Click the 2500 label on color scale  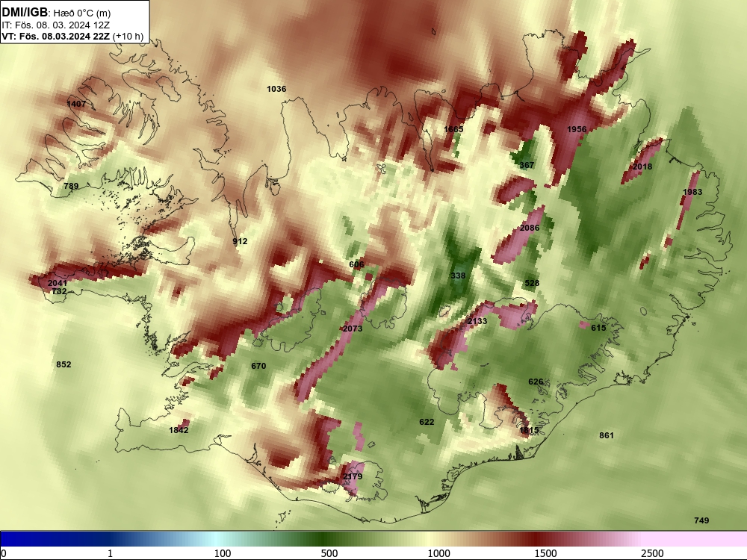tap(652, 553)
